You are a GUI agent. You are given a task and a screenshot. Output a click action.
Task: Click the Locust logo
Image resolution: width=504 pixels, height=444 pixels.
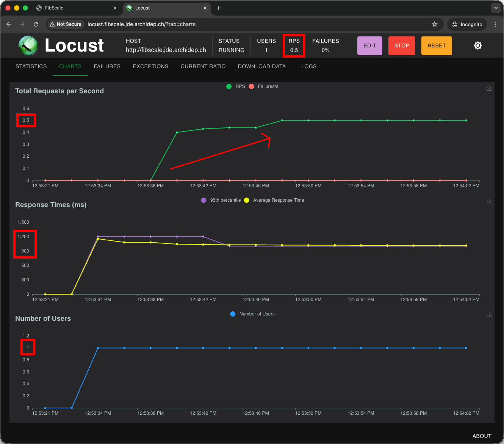click(x=28, y=45)
